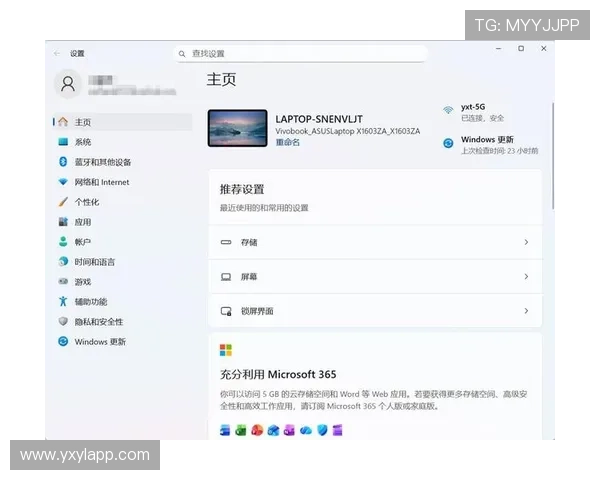Click the OneNote app icon
Screen dimensions: 600x480
(289, 430)
